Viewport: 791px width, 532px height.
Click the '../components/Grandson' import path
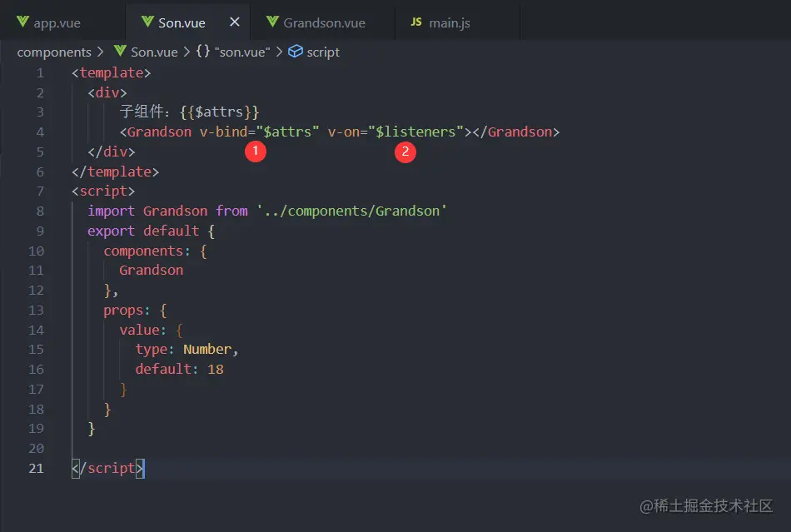[351, 211]
